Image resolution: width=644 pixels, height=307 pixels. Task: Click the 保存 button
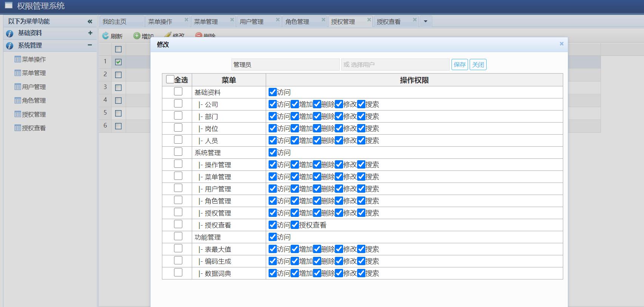coord(459,64)
